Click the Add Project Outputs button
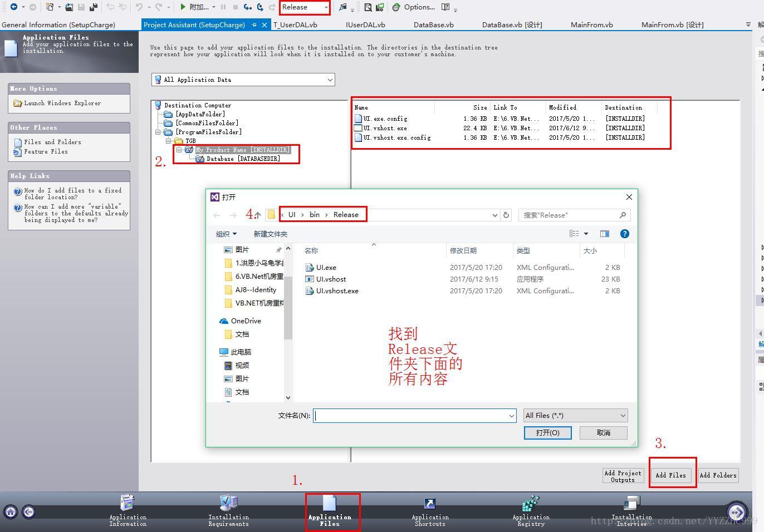 623,476
